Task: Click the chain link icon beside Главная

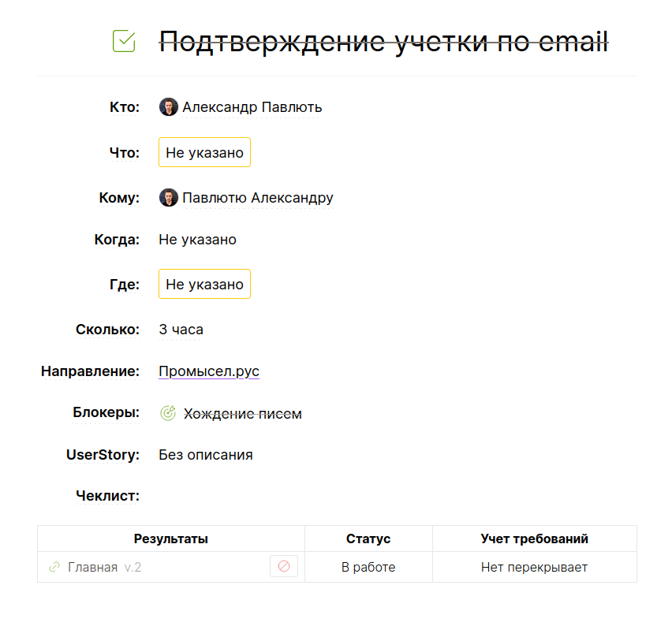Action: click(x=54, y=567)
